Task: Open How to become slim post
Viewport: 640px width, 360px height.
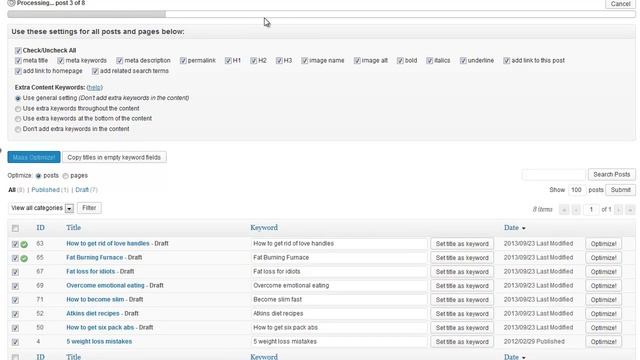Action: coord(95,300)
